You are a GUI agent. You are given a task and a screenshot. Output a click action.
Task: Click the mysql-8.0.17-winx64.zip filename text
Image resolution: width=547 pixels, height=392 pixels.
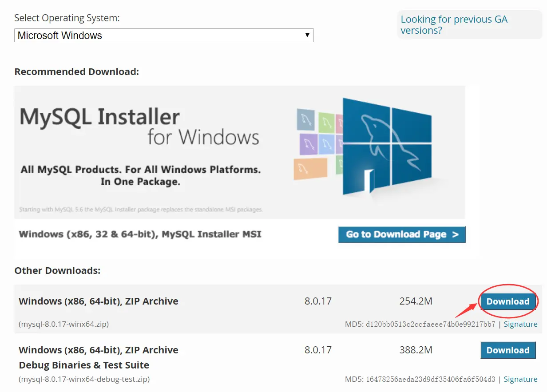(x=64, y=324)
